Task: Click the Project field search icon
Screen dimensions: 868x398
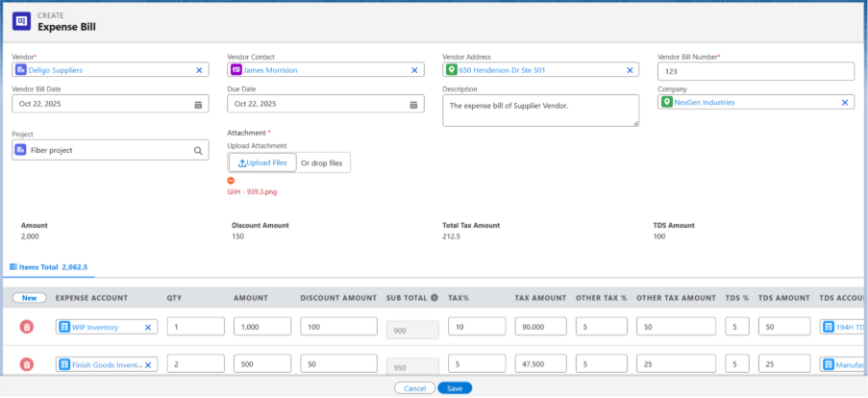Action: [198, 151]
